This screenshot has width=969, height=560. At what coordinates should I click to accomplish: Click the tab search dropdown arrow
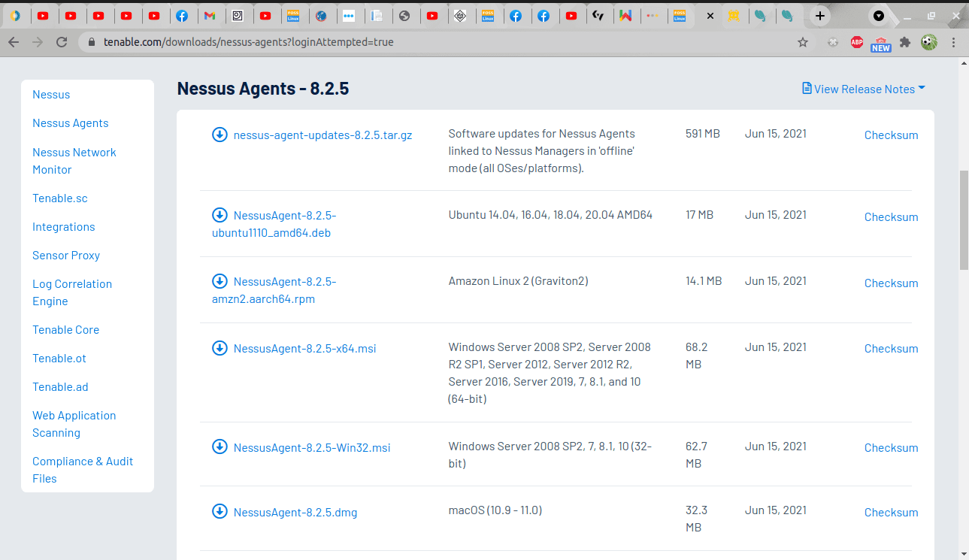point(878,15)
